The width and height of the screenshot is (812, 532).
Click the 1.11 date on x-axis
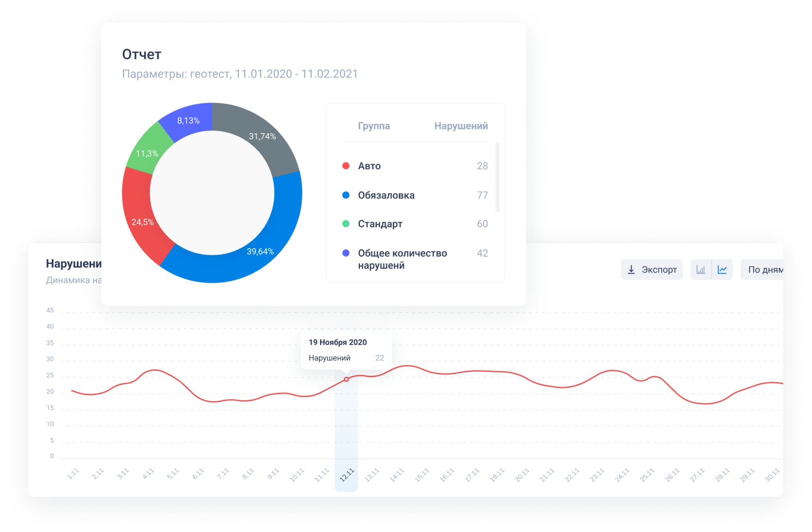73,474
